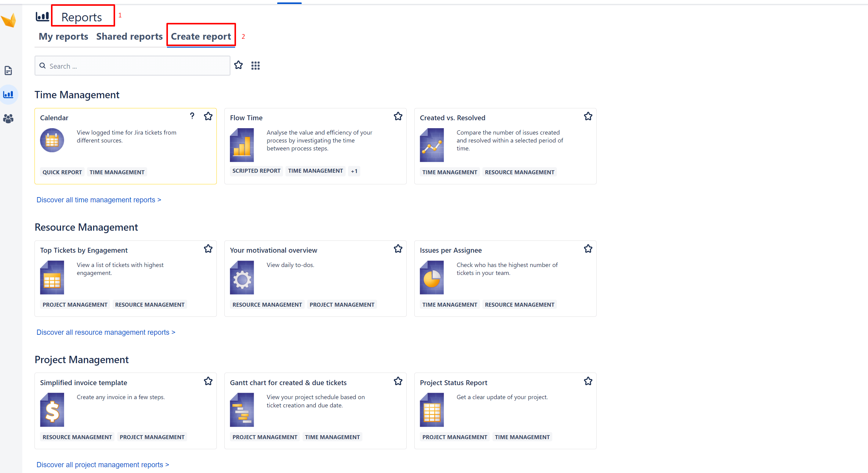Filter favorites with star icon next to search
This screenshot has width=868, height=473.
238,65
